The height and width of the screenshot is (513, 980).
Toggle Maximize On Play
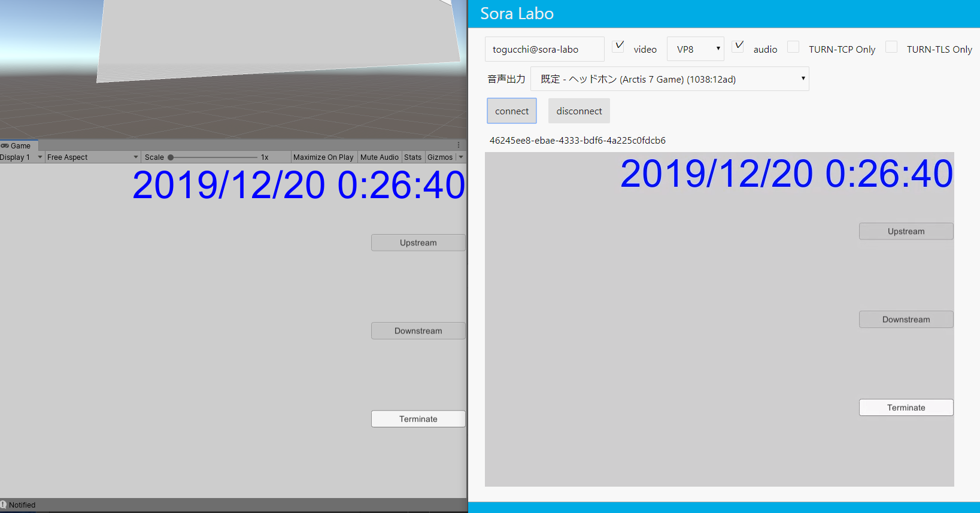[323, 157]
